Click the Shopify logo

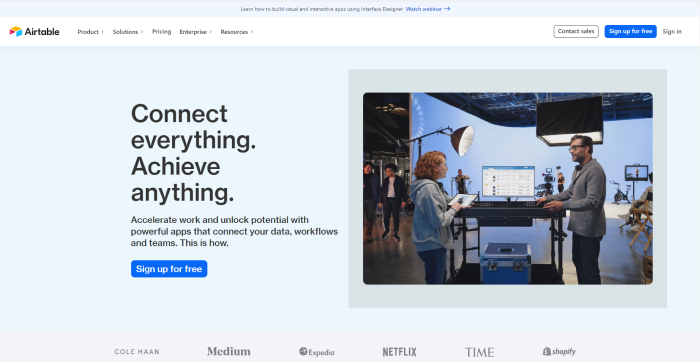[559, 351]
